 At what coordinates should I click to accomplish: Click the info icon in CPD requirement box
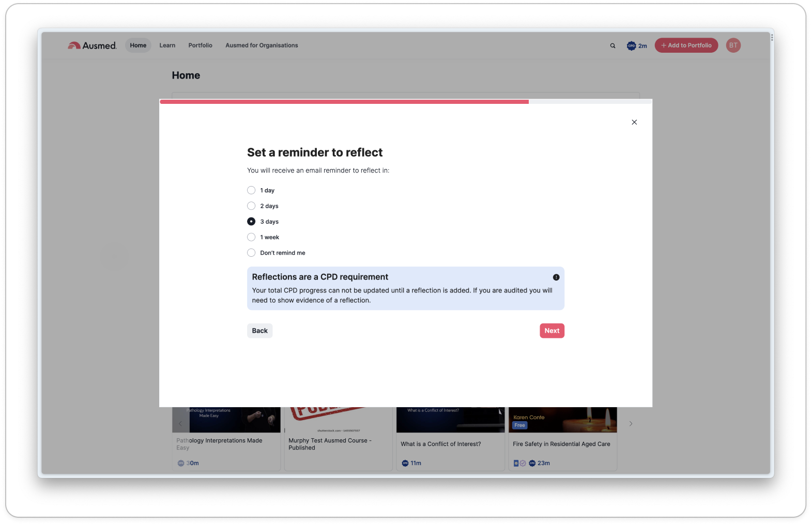tap(556, 277)
